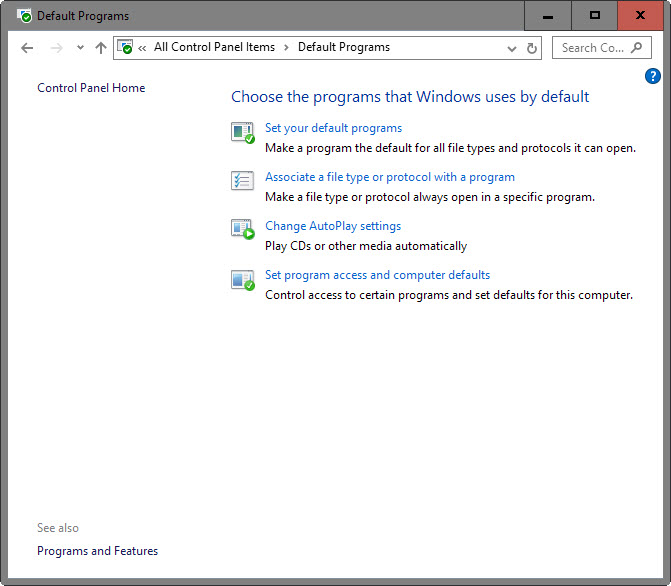Open Change AutoPlay settings link

point(333,226)
